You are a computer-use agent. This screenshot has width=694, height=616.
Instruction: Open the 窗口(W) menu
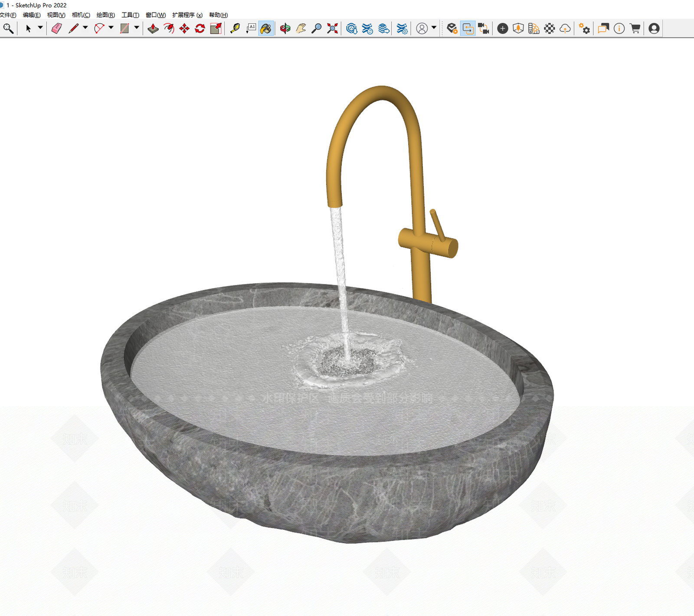[156, 15]
